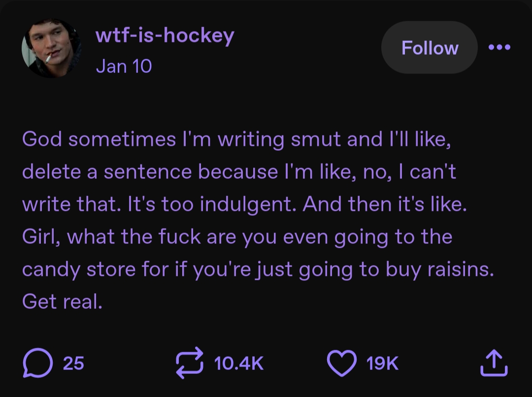532x397 pixels.
Task: Click the 19K likes count
Action: 382,364
